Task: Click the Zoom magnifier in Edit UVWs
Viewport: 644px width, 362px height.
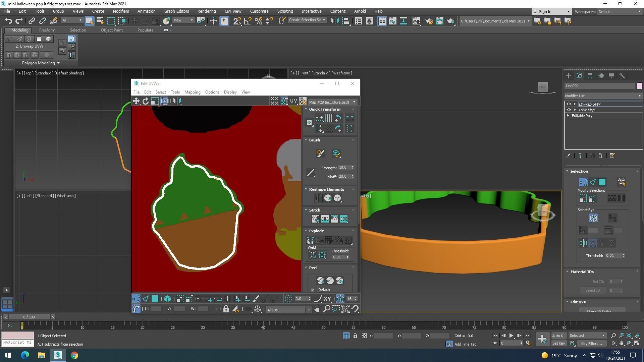Action: (x=326, y=309)
